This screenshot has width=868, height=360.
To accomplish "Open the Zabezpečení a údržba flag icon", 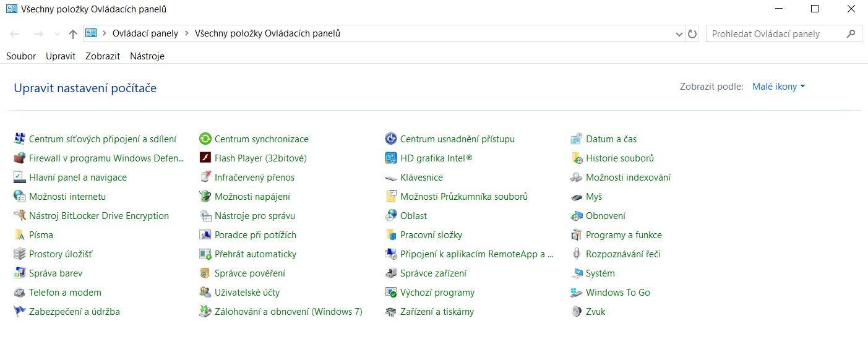I will tap(19, 312).
